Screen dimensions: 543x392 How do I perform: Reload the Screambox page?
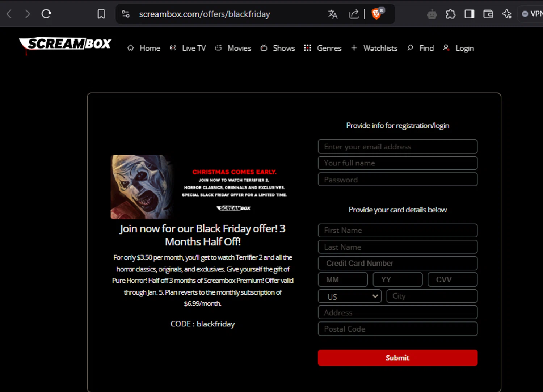point(46,14)
